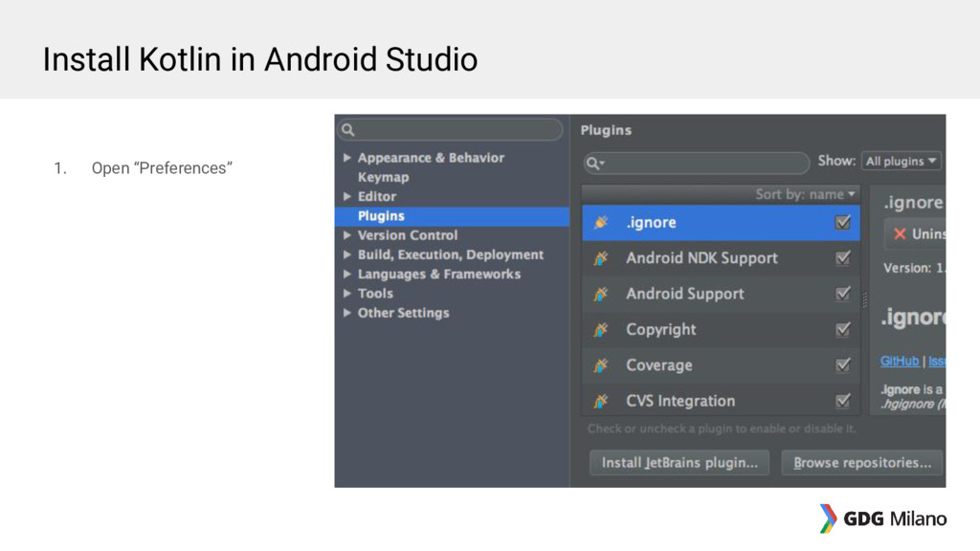Image resolution: width=980 pixels, height=551 pixels.
Task: Select Plugins in settings tree
Action: pyautogui.click(x=452, y=216)
